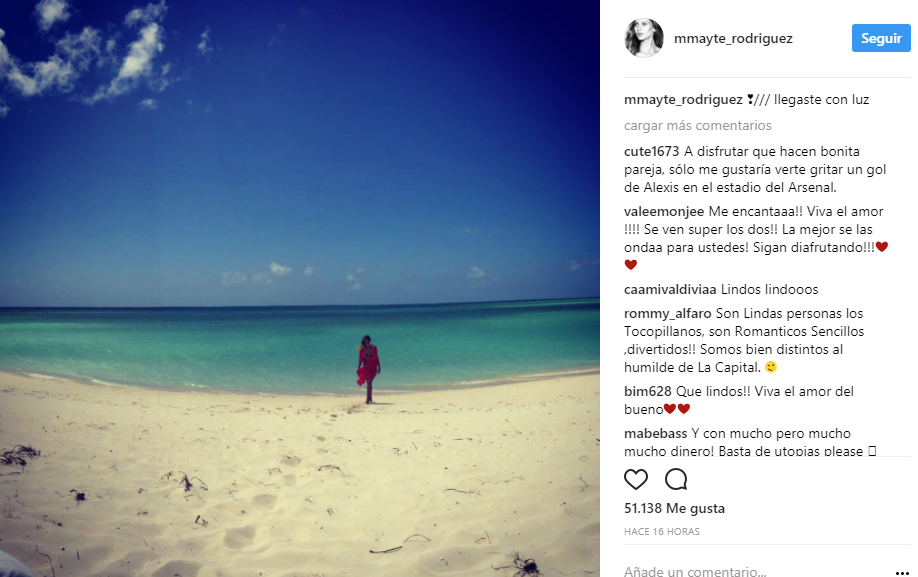Open the mmayte_rodriguez username in the caption
The height and width of the screenshot is (577, 918).
tap(683, 99)
